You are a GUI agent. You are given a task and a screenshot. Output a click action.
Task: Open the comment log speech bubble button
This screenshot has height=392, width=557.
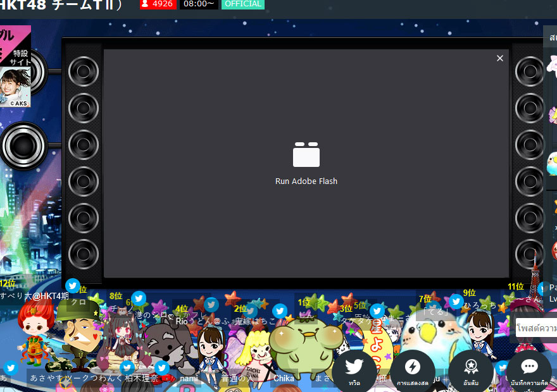click(529, 371)
